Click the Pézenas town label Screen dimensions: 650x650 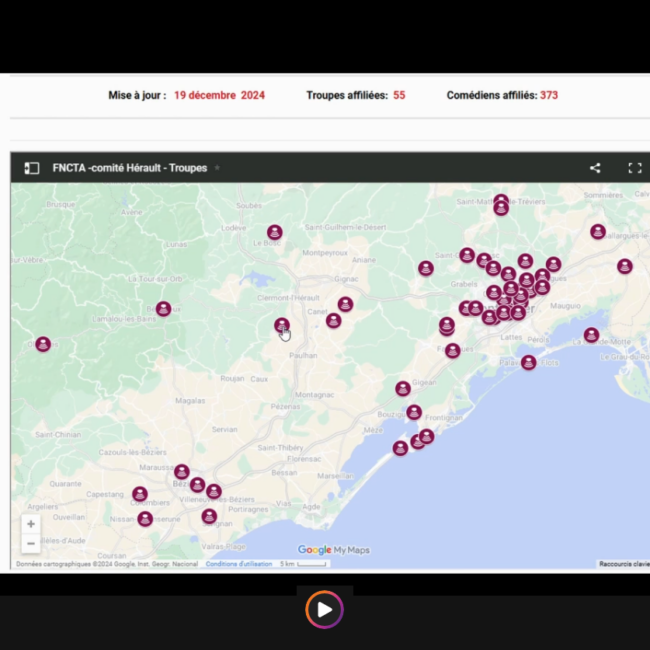click(285, 407)
